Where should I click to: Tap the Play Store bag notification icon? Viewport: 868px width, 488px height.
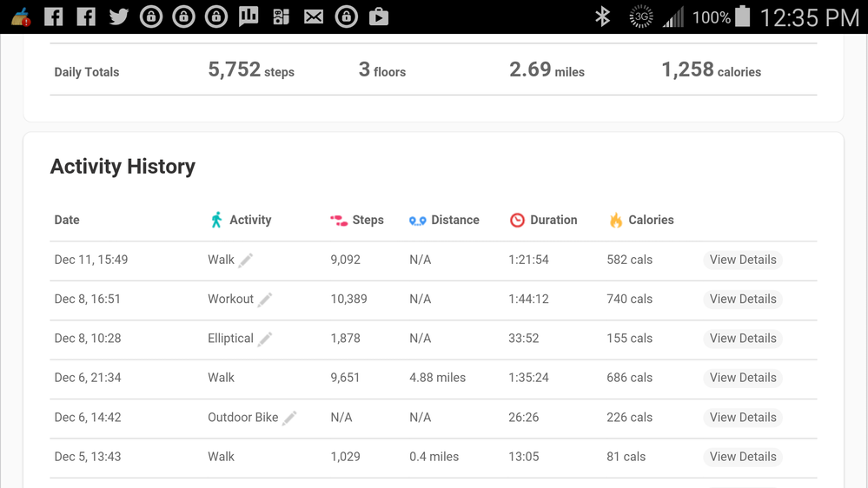379,16
